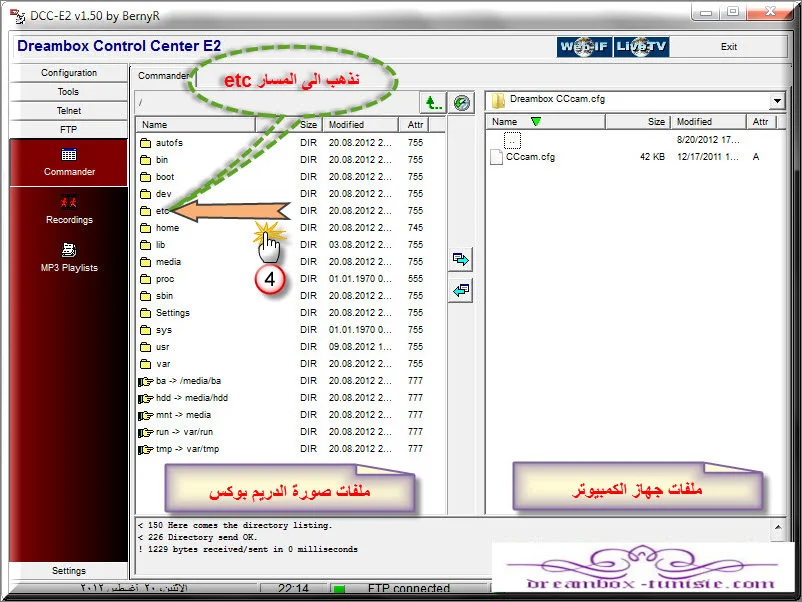
Task: Open the Settings button at bottom left
Action: click(x=69, y=571)
